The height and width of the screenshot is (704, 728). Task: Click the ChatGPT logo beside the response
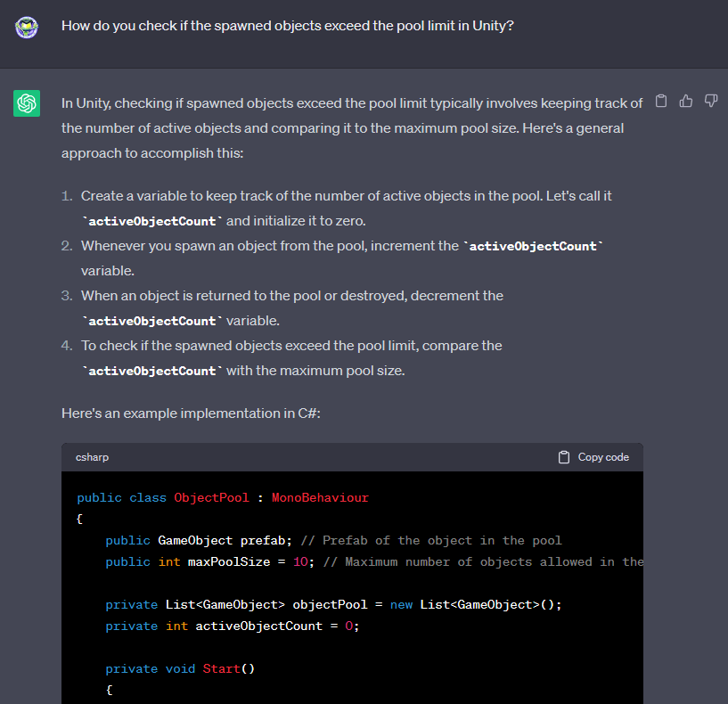[27, 104]
